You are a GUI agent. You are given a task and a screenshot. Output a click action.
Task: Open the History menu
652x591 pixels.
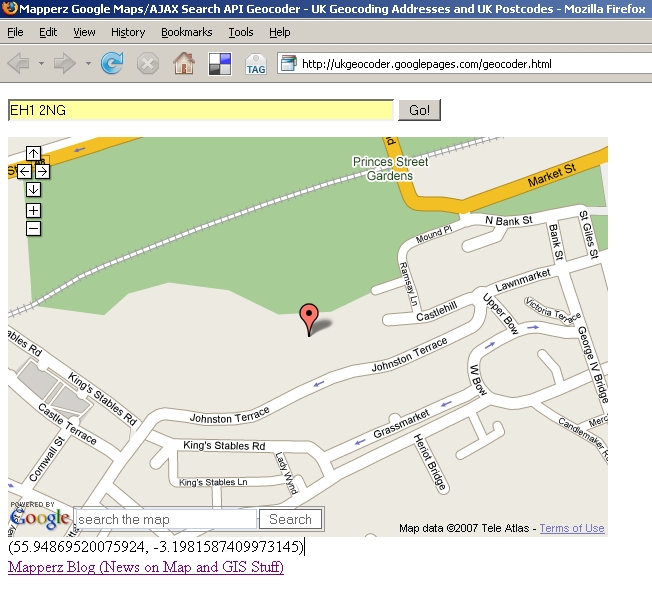coord(128,32)
